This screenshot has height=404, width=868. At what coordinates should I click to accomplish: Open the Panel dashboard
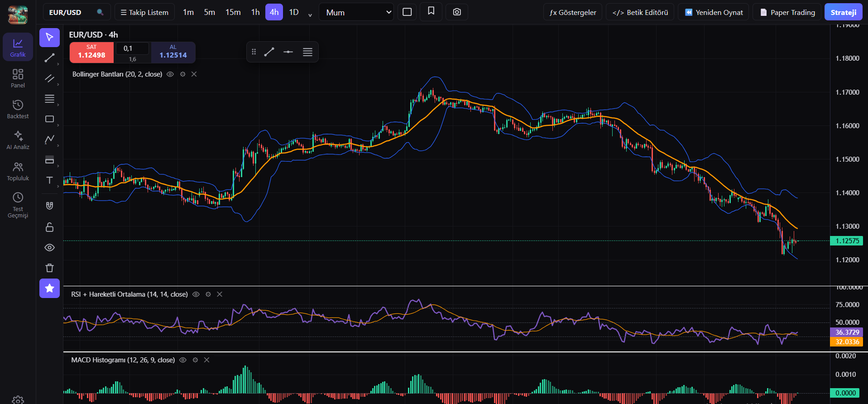pyautogui.click(x=18, y=78)
